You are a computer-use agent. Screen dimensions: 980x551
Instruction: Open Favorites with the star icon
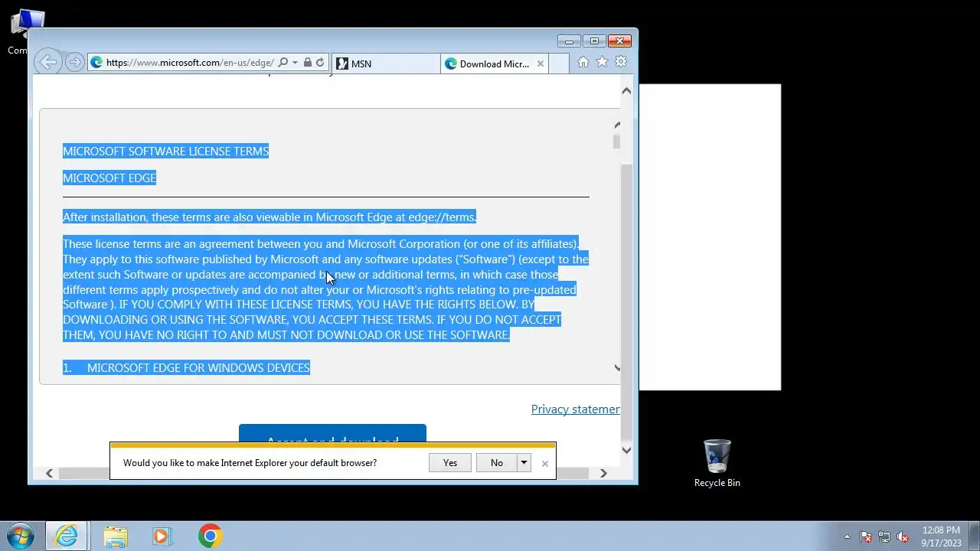tap(602, 62)
